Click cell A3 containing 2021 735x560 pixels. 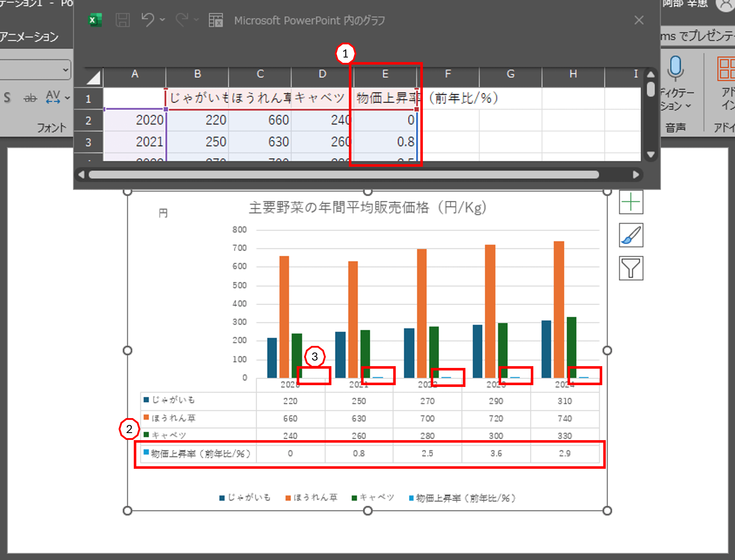[135, 142]
